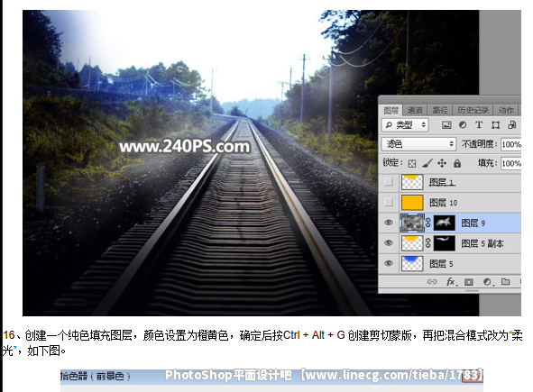The image size is (533, 392).
Task: Click the 填充 label
Action: point(487,163)
